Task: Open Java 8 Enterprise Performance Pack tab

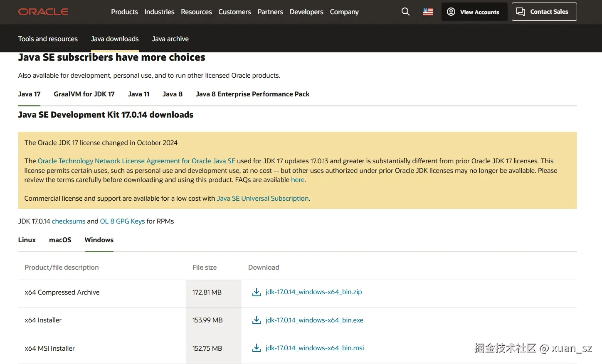Action: point(253,94)
